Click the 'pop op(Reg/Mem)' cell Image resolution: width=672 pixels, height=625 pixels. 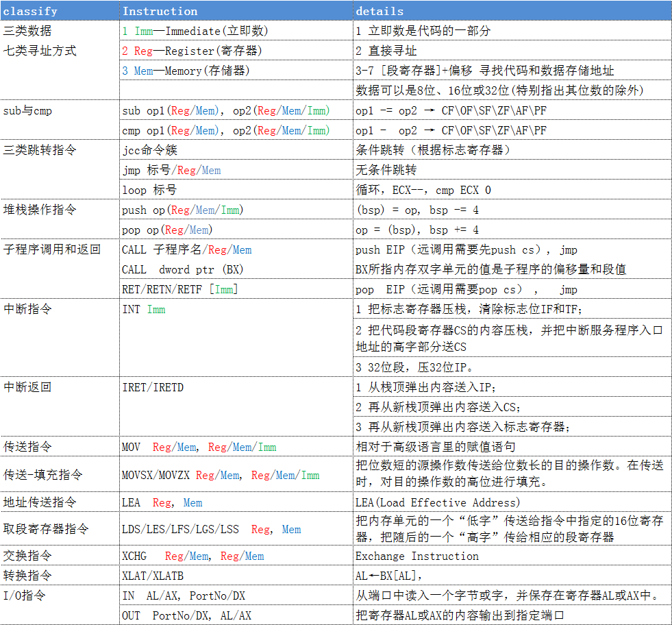point(236,230)
